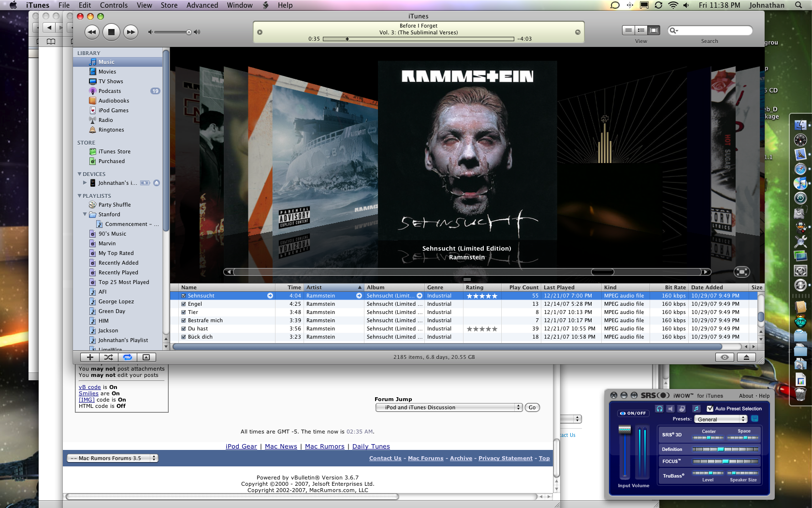Open the Forum Jump dropdown

(449, 407)
